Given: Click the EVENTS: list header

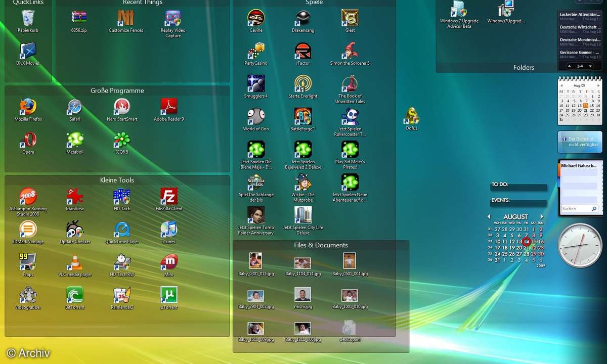Looking at the screenshot, I should (500, 200).
